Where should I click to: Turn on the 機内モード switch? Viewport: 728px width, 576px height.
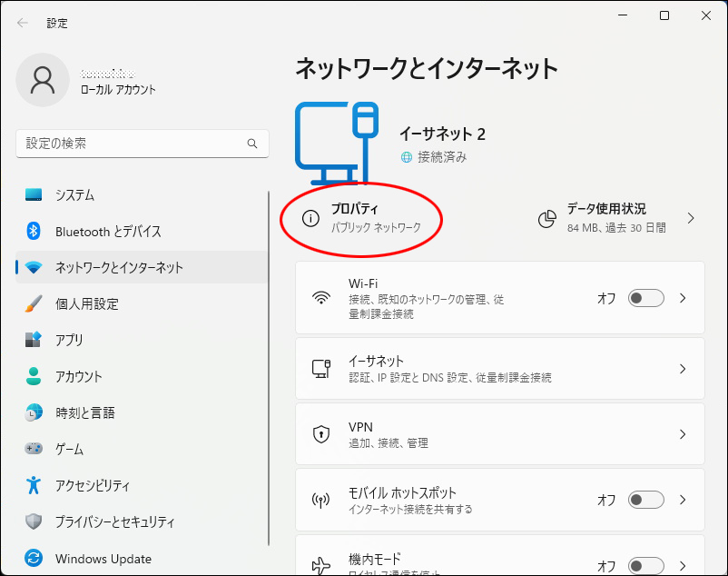click(646, 565)
